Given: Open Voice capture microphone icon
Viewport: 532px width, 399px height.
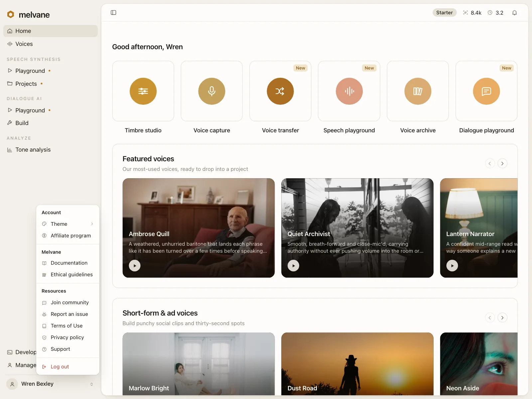Looking at the screenshot, I should tap(212, 91).
